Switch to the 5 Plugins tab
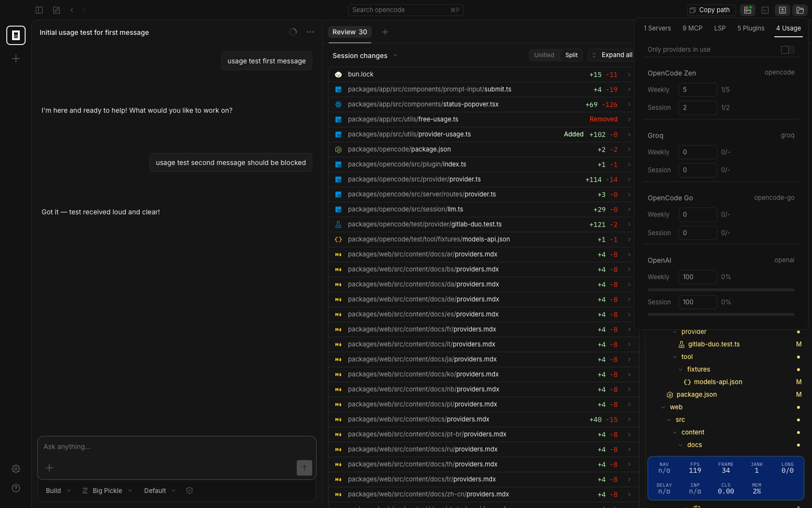This screenshot has height=508, width=812. (751, 28)
